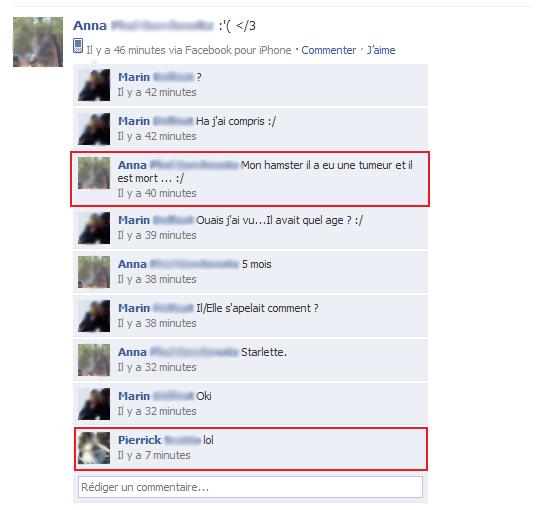
Task: Click Anna's avatar on the "Starlette" comment
Action: [x=94, y=360]
